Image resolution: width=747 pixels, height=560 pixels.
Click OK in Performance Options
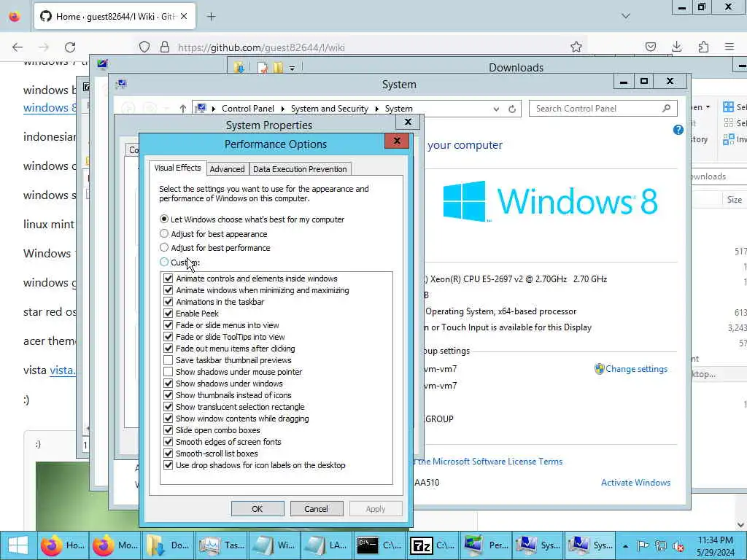pos(258,508)
